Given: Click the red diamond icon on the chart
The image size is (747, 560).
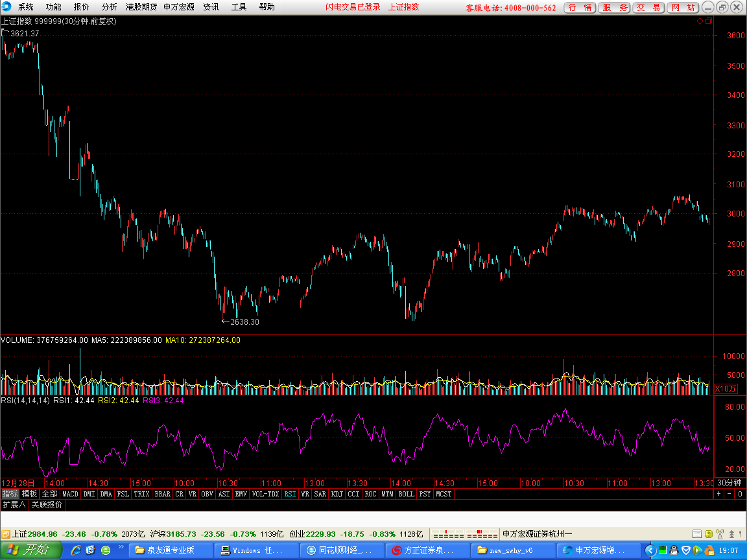Looking at the screenshot, I should coord(700,21).
